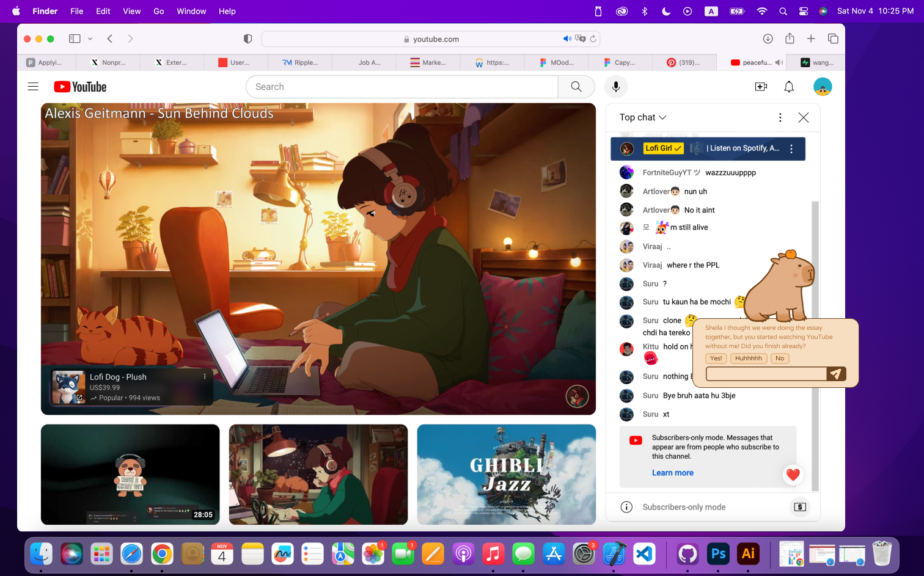Mute audio from address bar speaker
Viewport: 924px width, 576px height.
tap(567, 38)
